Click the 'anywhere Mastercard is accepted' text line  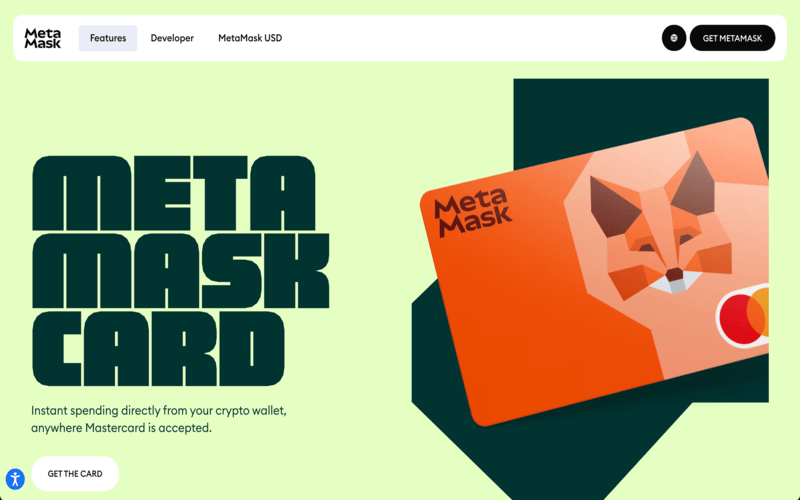(x=121, y=428)
